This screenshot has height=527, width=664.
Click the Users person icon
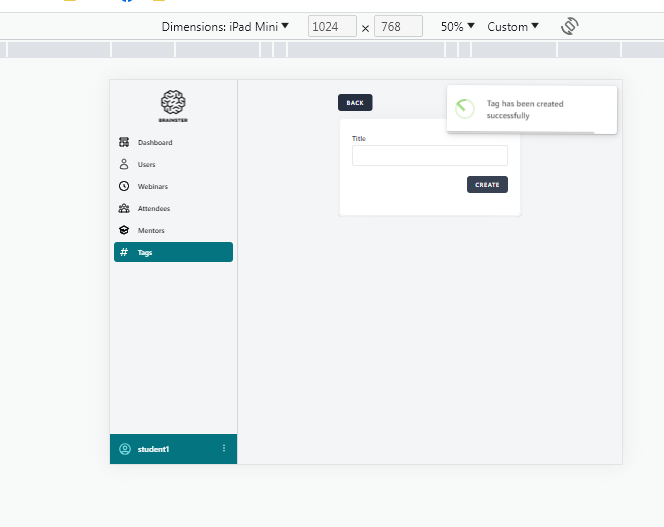click(x=124, y=164)
